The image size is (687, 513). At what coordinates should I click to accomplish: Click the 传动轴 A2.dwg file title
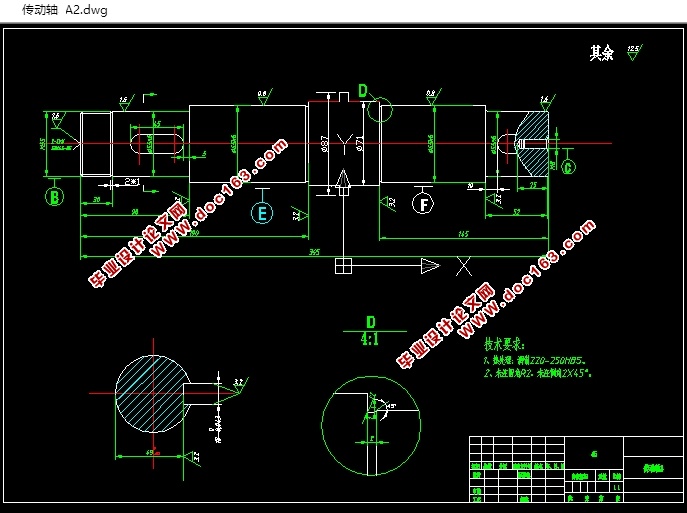tap(64, 10)
